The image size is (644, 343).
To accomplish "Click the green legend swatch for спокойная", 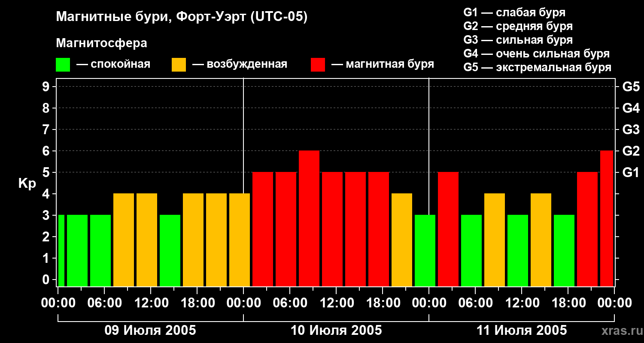I will coord(63,65).
